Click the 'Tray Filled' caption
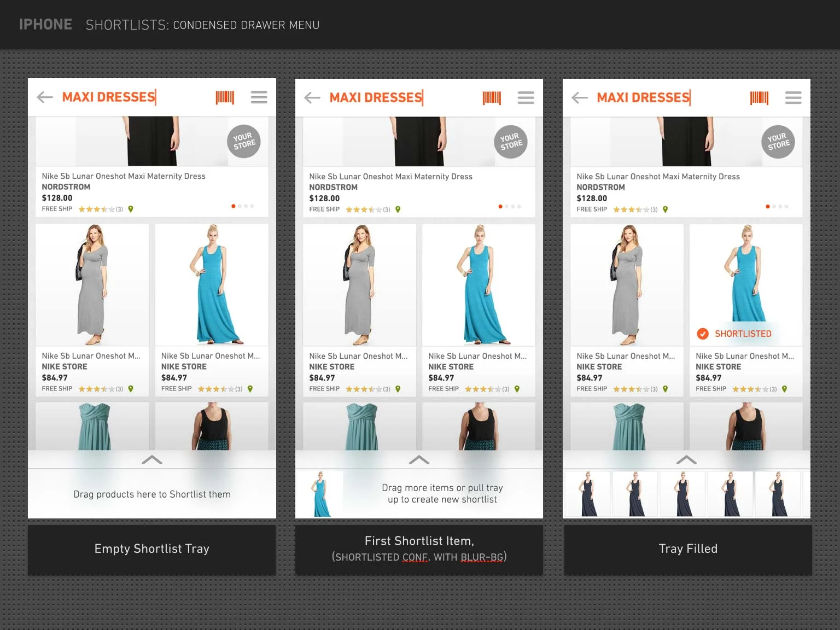This screenshot has width=840, height=630. point(688,549)
